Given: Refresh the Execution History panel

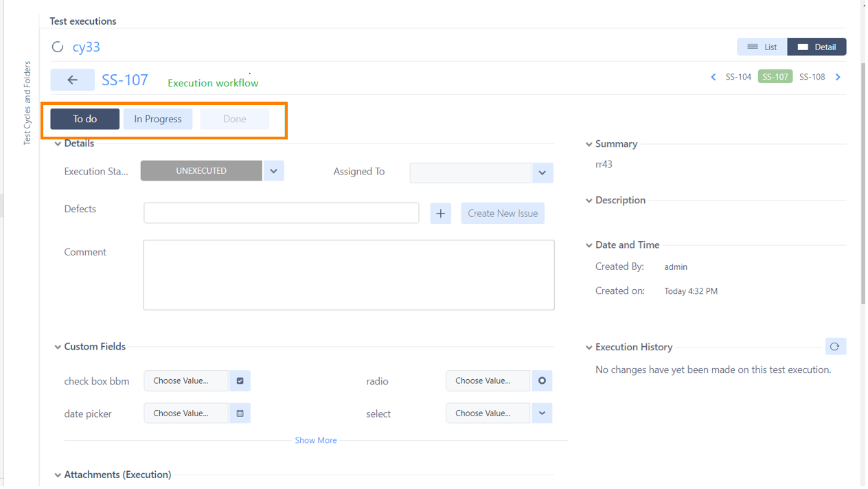Looking at the screenshot, I should 836,346.
